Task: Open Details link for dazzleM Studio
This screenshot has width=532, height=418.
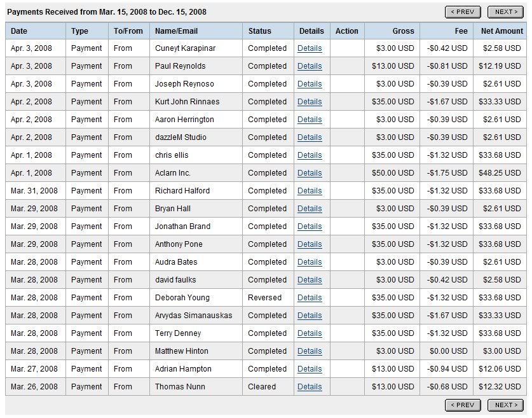Action: coord(310,137)
